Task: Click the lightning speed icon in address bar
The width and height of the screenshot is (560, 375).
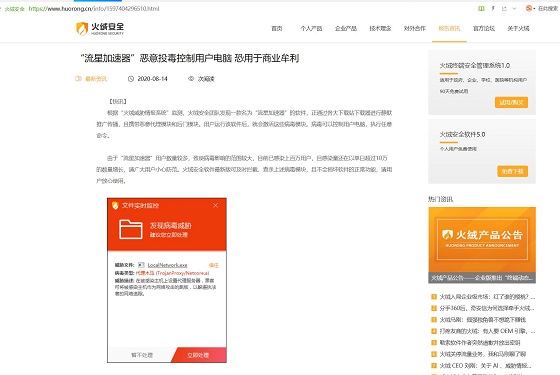Action: point(493,9)
